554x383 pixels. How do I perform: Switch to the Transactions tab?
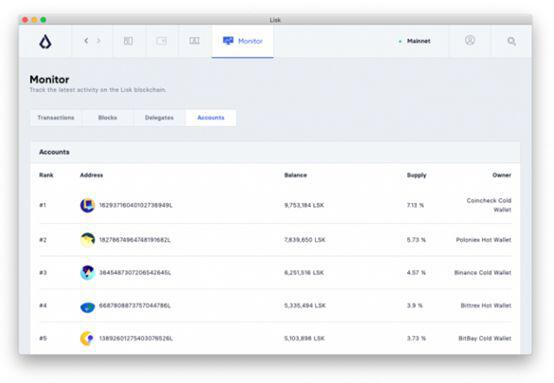(56, 118)
